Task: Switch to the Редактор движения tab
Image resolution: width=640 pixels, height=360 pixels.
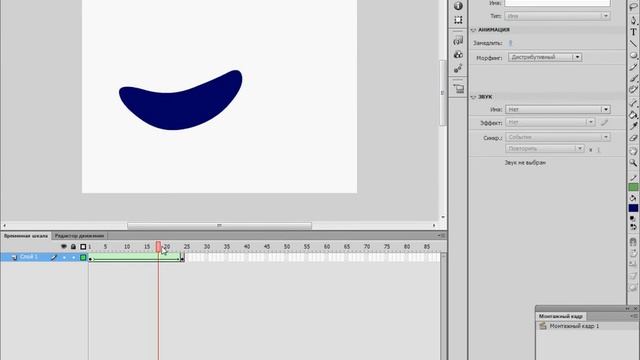Action: click(x=79, y=236)
